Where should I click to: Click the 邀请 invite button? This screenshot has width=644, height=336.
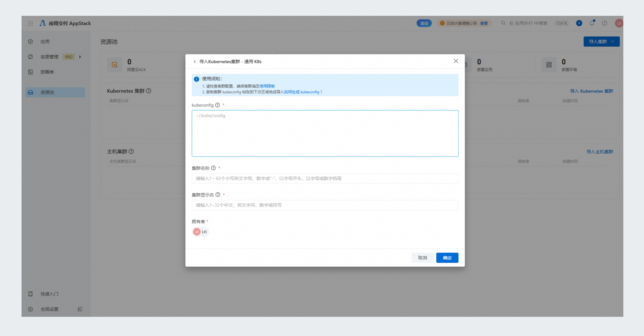[x=424, y=23]
